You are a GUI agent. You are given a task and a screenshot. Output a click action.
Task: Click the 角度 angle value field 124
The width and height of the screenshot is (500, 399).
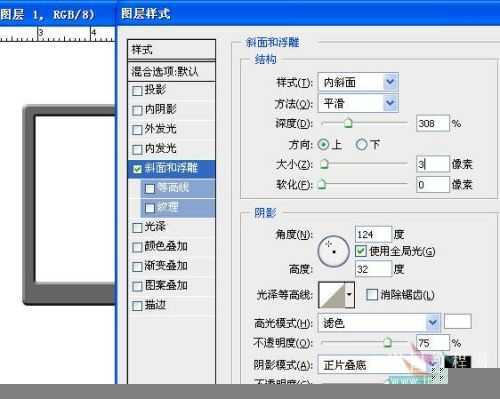373,234
